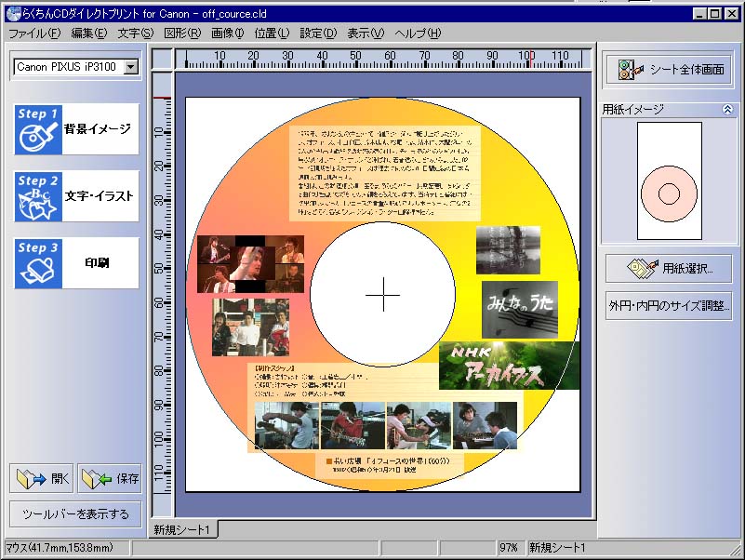
Task: Click the 保存 save button
Action: tap(110, 478)
